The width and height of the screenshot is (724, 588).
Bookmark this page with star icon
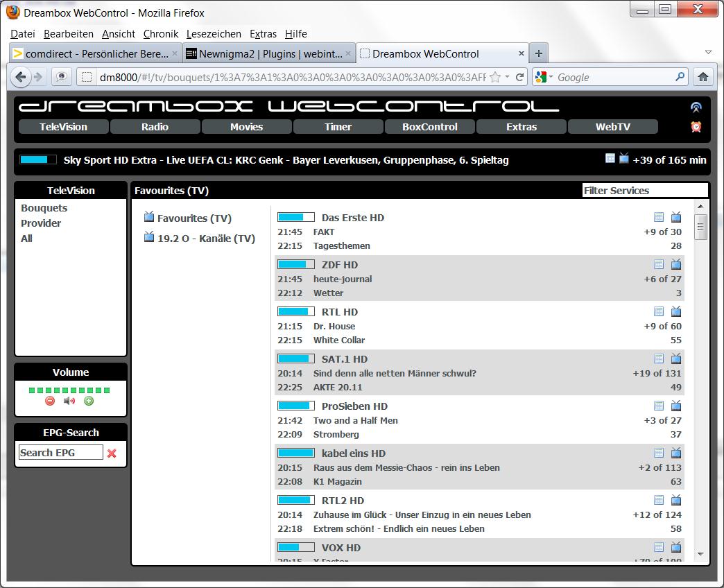click(x=495, y=77)
